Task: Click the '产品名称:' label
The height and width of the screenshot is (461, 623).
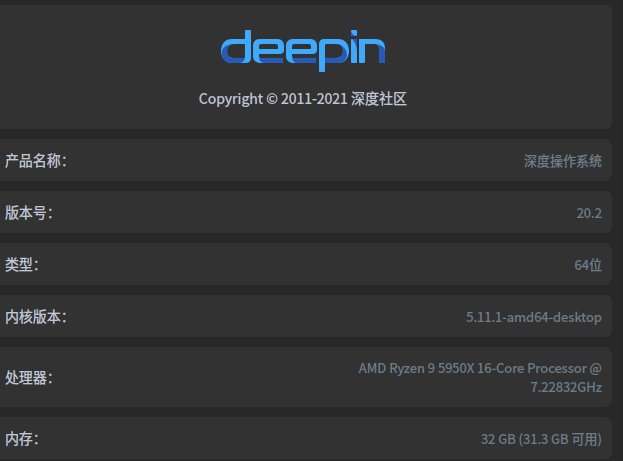Action: coord(36,161)
